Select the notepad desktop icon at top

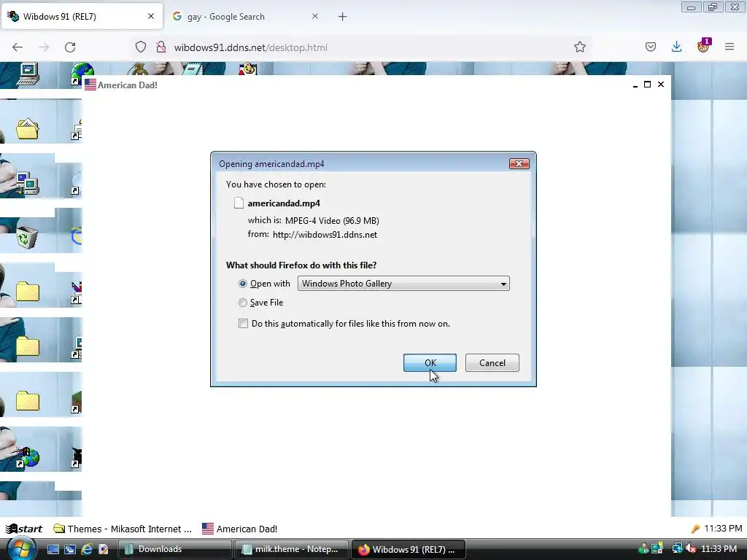click(192, 69)
